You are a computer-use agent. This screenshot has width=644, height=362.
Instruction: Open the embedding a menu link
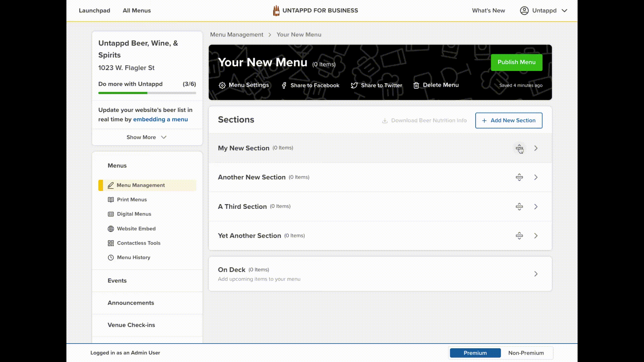pyautogui.click(x=160, y=119)
